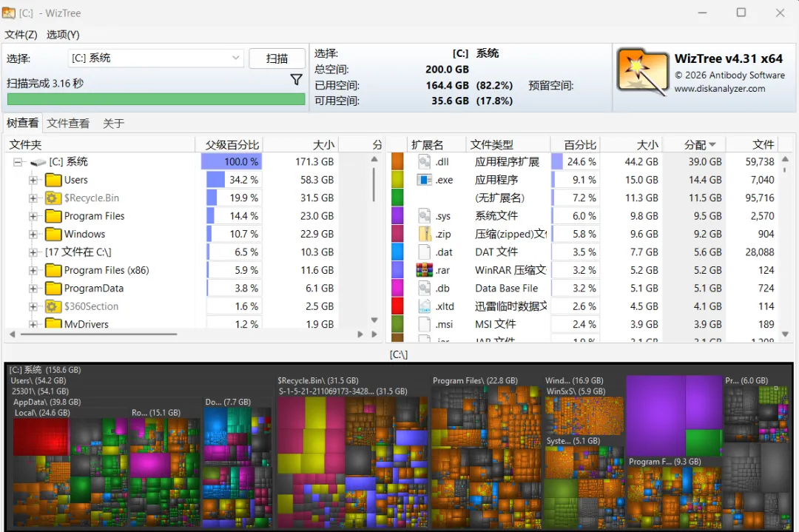The width and height of the screenshot is (799, 532).
Task: Click the green scan progress bar
Action: pos(156,99)
